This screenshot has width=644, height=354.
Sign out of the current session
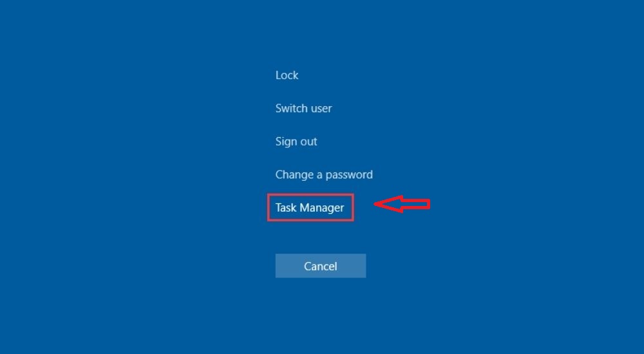pos(296,142)
